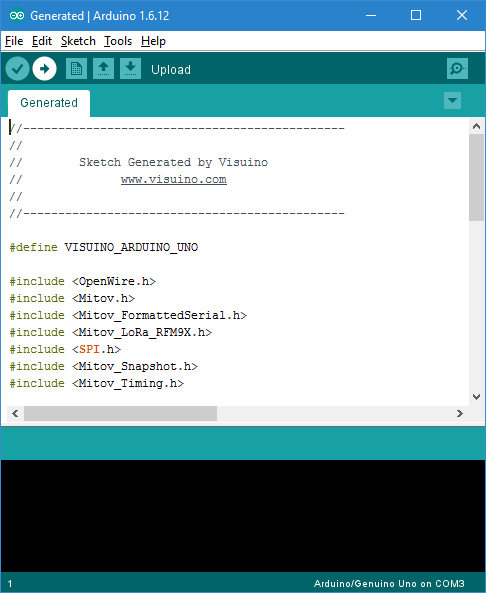This screenshot has height=593, width=486.
Task: Click the Arduino logo in the title bar
Action: [x=17, y=16]
